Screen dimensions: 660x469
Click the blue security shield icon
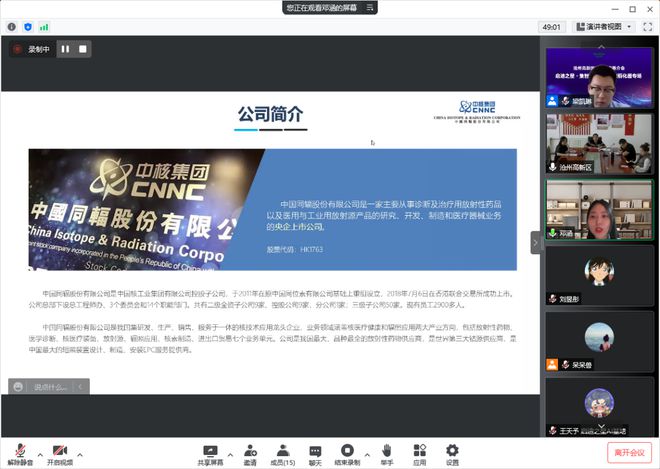28,27
